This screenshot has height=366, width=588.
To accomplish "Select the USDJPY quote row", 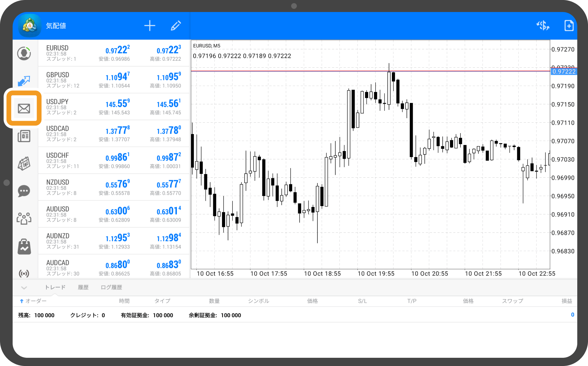I will 114,107.
